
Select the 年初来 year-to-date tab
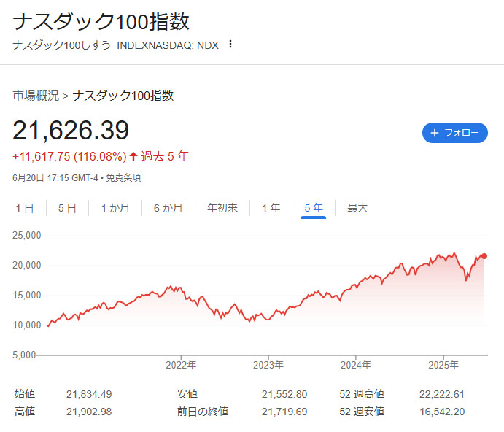[x=222, y=208]
